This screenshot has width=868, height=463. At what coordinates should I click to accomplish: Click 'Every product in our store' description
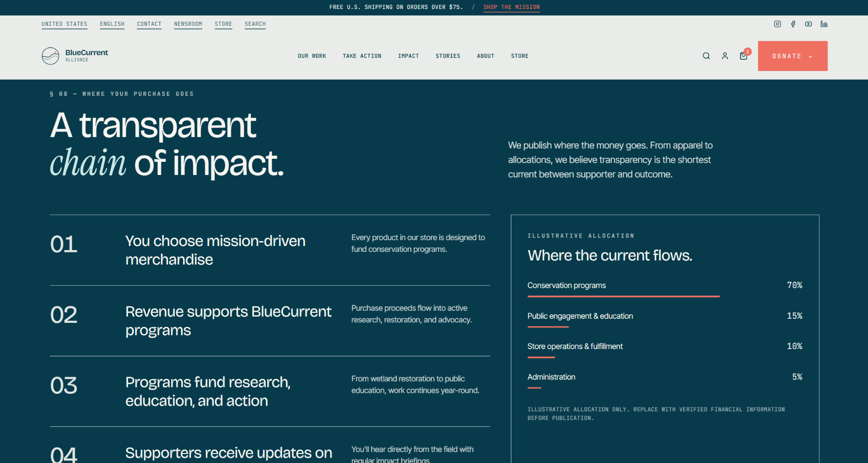[418, 243]
